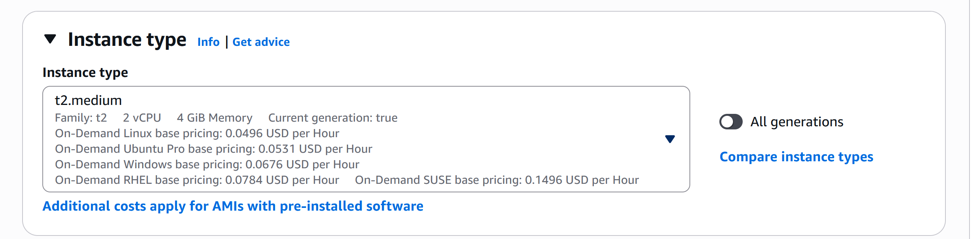
Task: Expand the instance type dropdown arrow
Action: coord(670,139)
